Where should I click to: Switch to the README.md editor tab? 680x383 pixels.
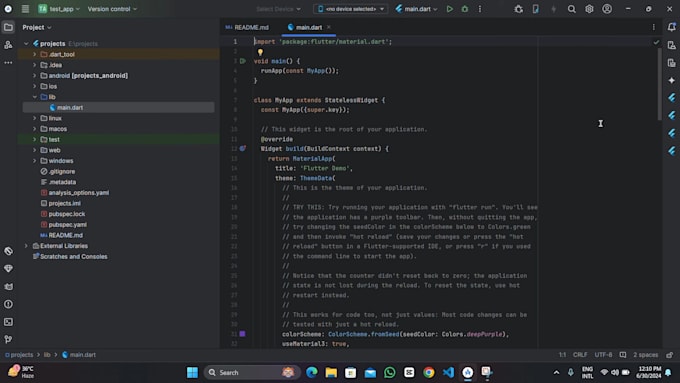click(247, 27)
